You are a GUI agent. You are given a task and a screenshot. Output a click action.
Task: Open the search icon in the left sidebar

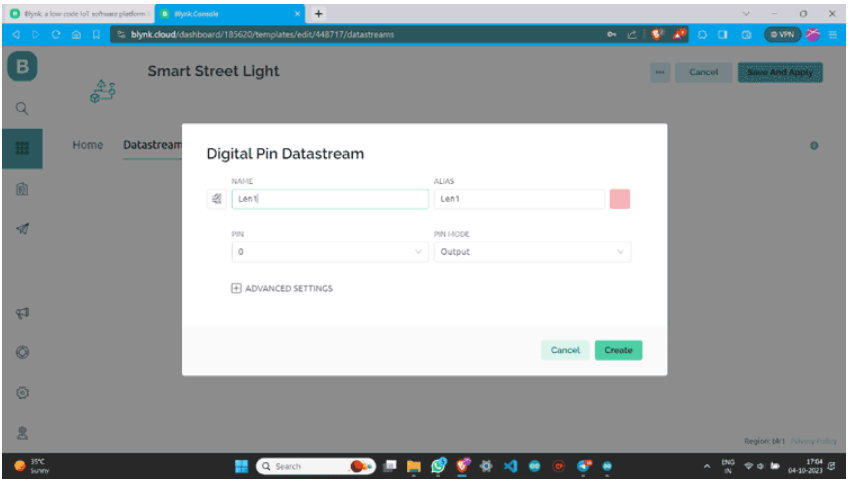click(22, 108)
